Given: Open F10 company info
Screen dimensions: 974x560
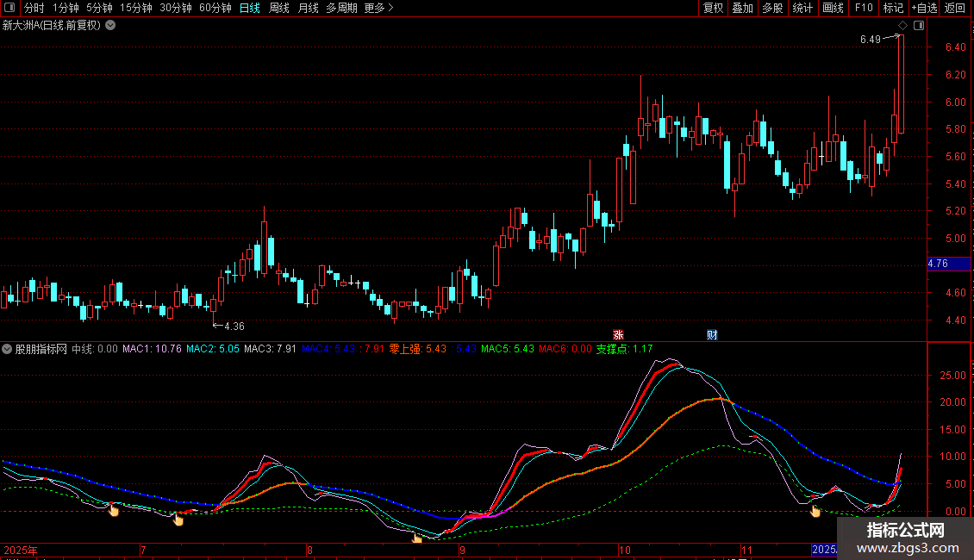Looking at the screenshot, I should 864,8.
